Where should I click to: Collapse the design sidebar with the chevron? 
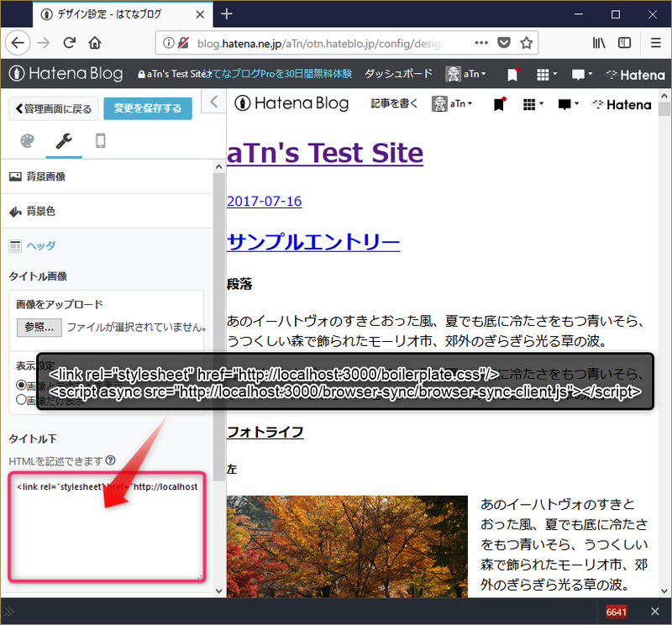click(x=213, y=102)
